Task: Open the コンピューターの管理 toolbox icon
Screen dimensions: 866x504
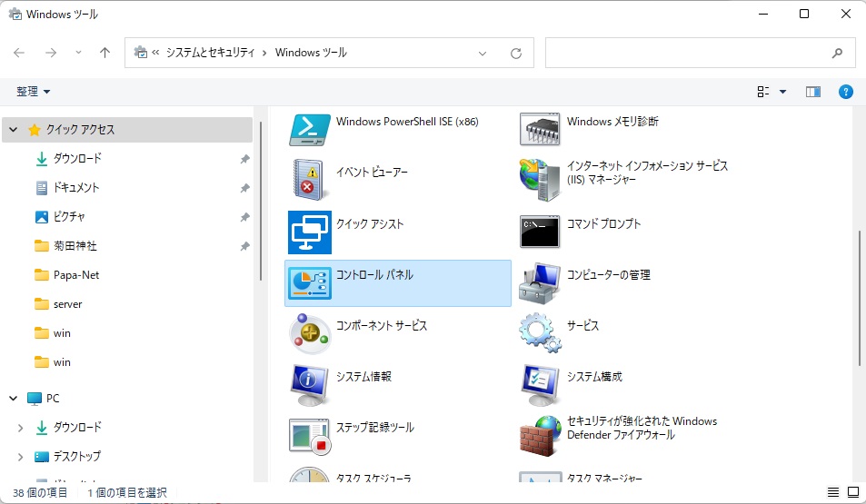Action: pyautogui.click(x=540, y=283)
